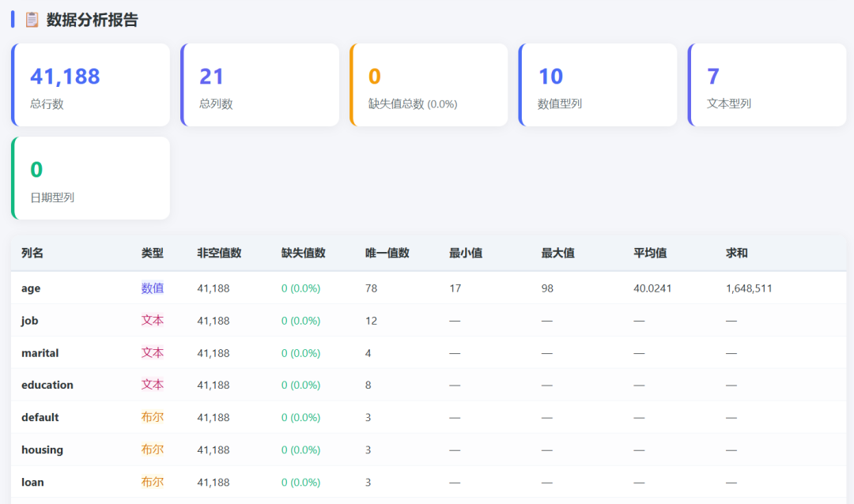Click the 文本 type tag for marital
The height and width of the screenshot is (504, 854).
tap(153, 352)
